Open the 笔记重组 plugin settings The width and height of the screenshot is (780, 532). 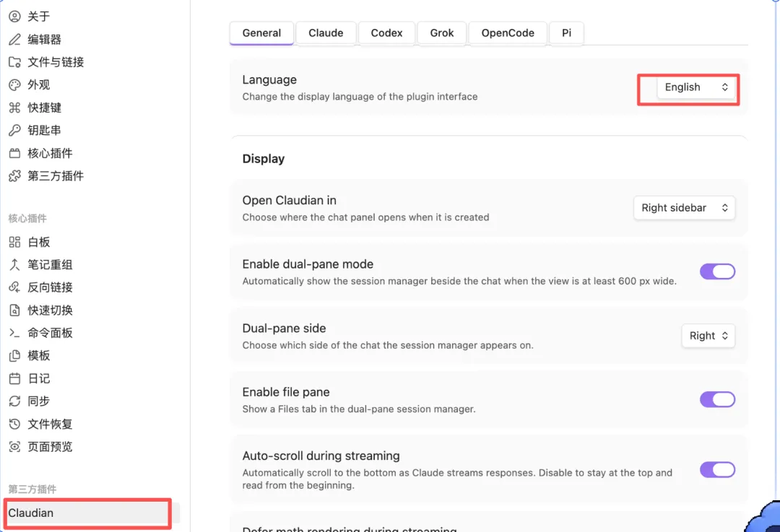click(51, 264)
